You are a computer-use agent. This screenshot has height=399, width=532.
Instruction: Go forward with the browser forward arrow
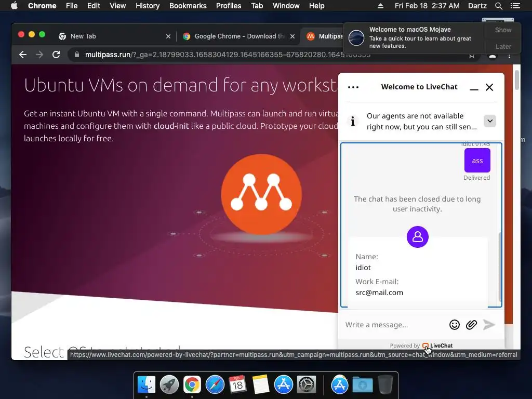pyautogui.click(x=39, y=55)
